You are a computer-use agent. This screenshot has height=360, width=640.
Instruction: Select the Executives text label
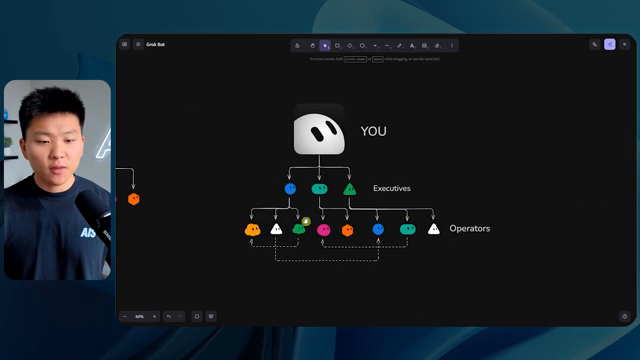coord(392,188)
